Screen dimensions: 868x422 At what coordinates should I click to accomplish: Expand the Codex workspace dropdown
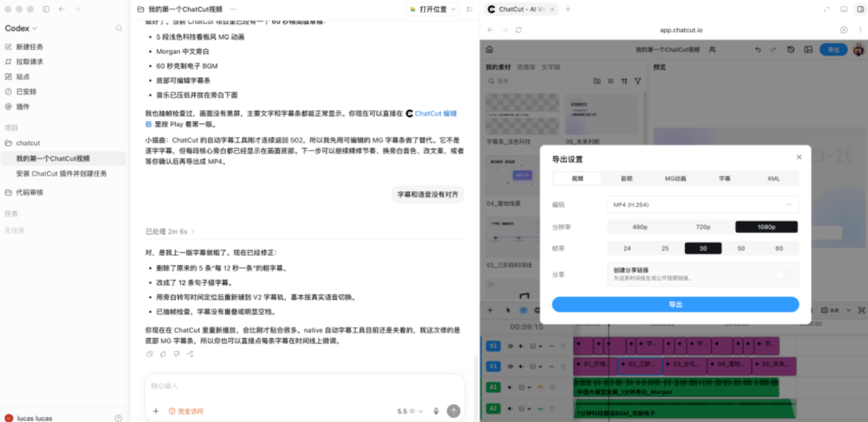[x=21, y=29]
